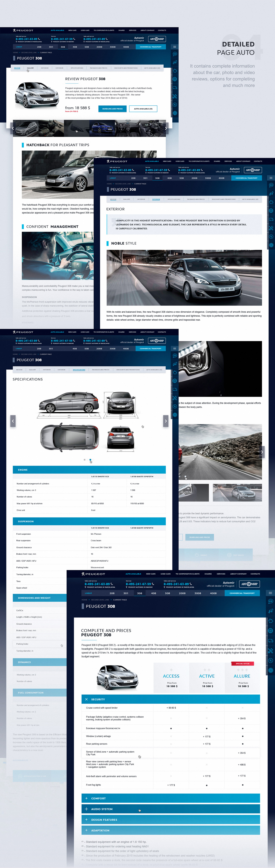
Task: Click piggy bank icon in Exterior page sidebar
Action: coord(271,202)
